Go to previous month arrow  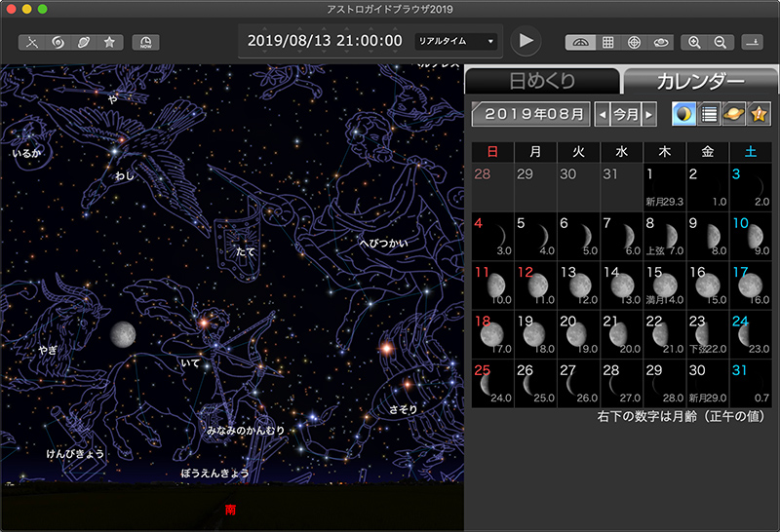603,113
